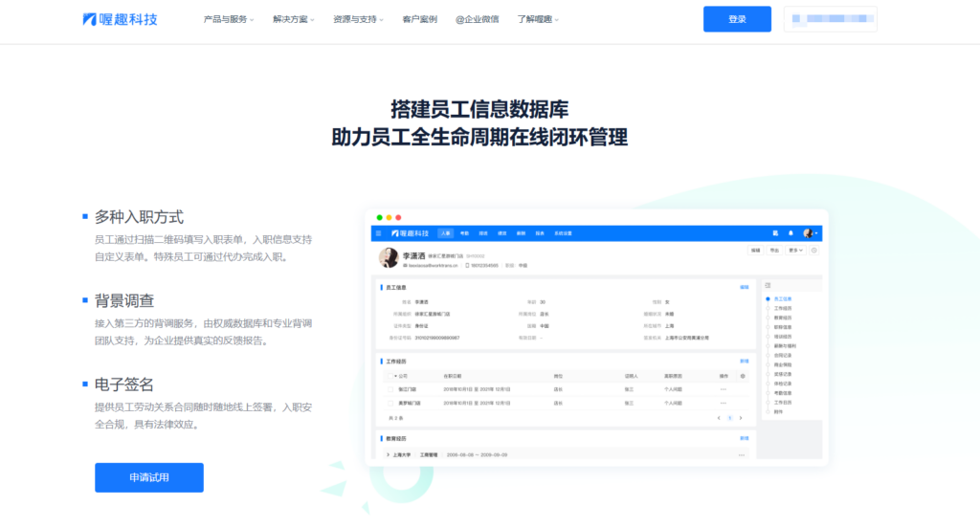
Task: Select the 电子签名 heading
Action: (x=123, y=384)
